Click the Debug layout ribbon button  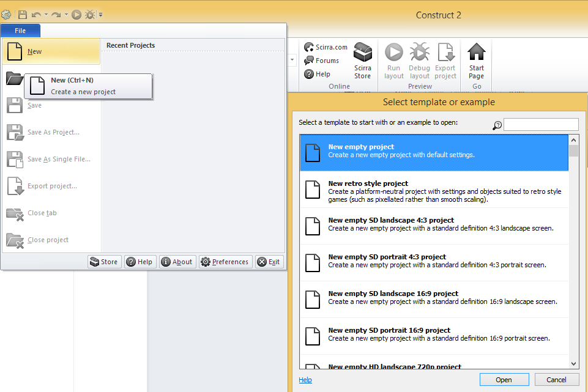(x=419, y=61)
